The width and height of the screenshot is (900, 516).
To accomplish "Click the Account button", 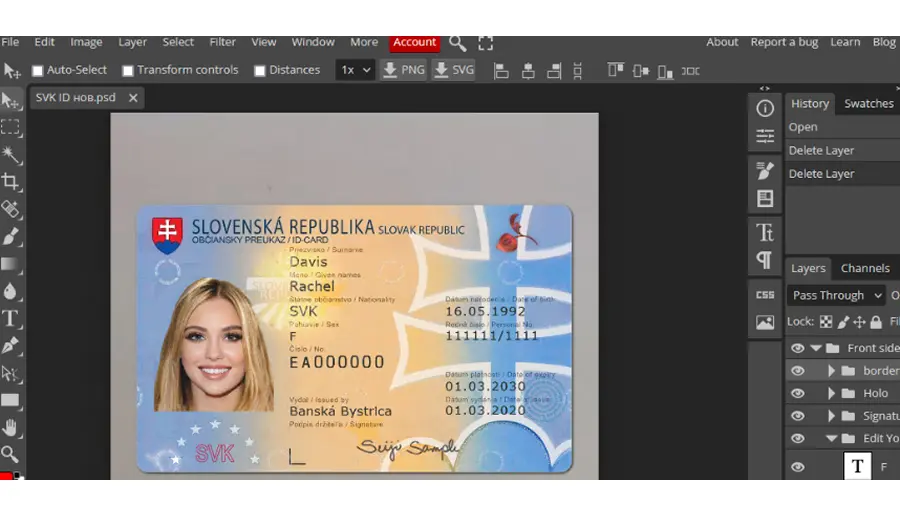I will (x=414, y=42).
